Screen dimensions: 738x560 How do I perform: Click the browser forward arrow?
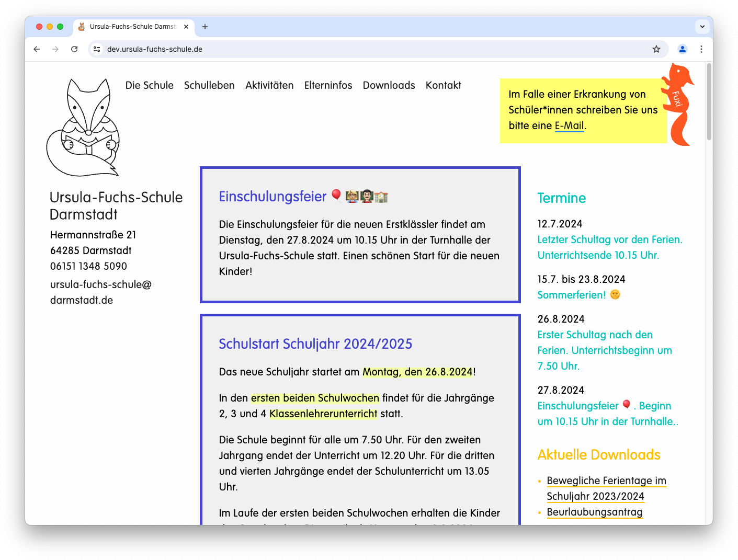pos(55,49)
